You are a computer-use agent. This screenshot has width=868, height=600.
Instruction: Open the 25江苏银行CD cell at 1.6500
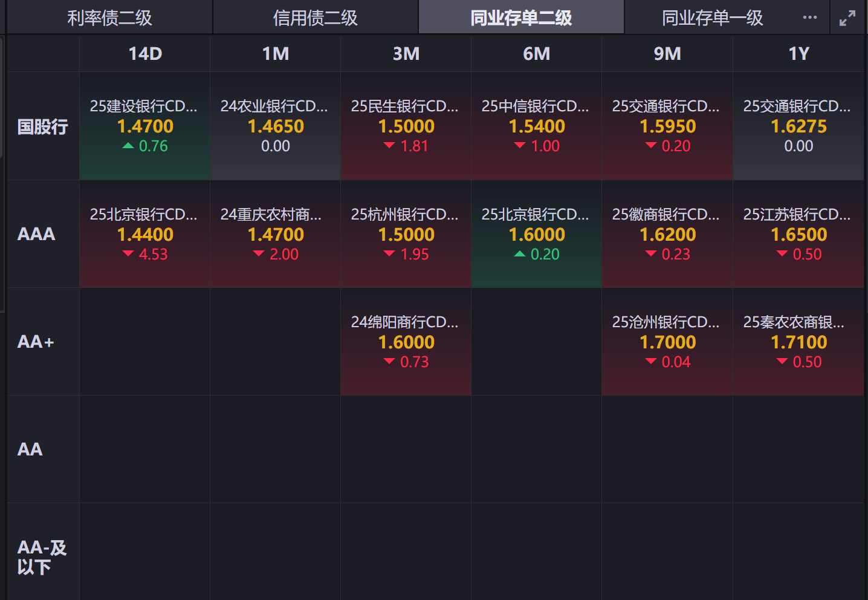point(798,234)
